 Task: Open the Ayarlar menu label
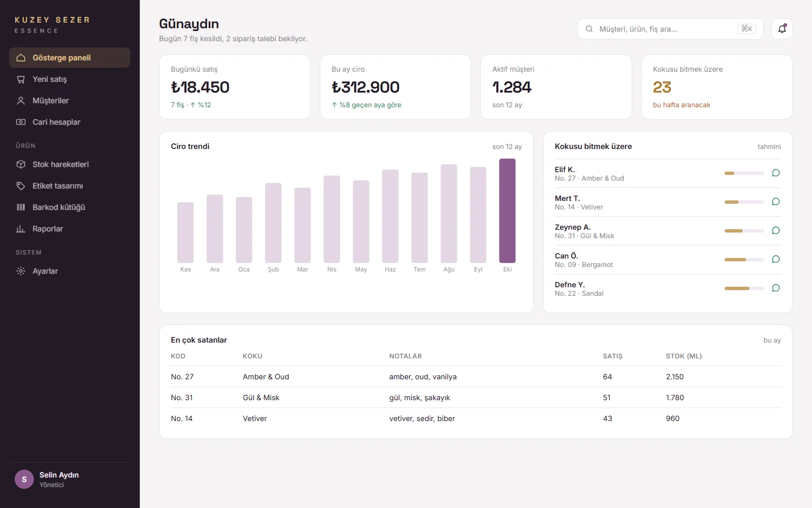point(45,271)
